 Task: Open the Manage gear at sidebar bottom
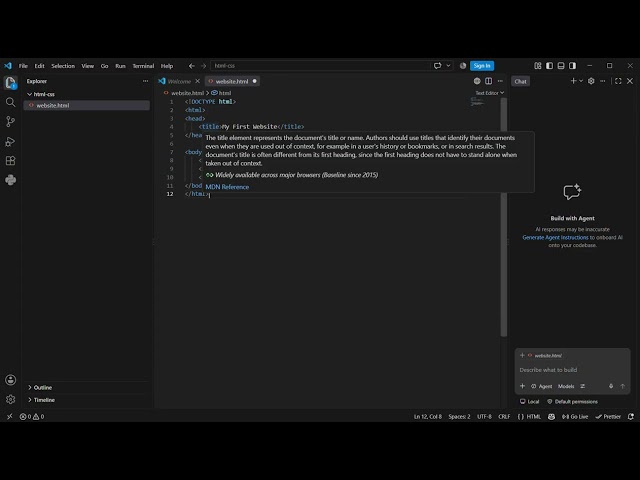11,399
